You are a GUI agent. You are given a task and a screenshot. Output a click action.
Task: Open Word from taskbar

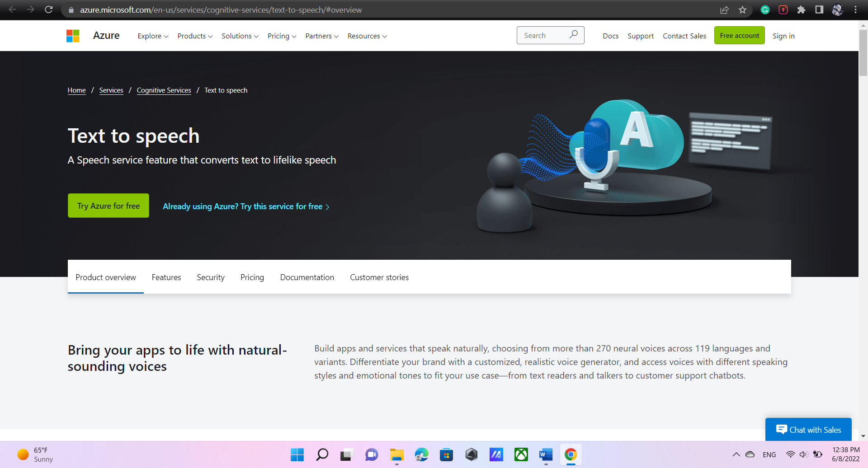[x=546, y=454]
